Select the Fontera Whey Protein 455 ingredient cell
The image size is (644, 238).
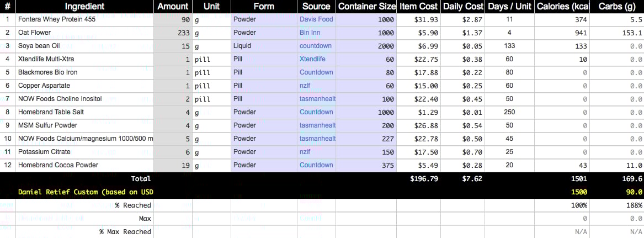84,19
